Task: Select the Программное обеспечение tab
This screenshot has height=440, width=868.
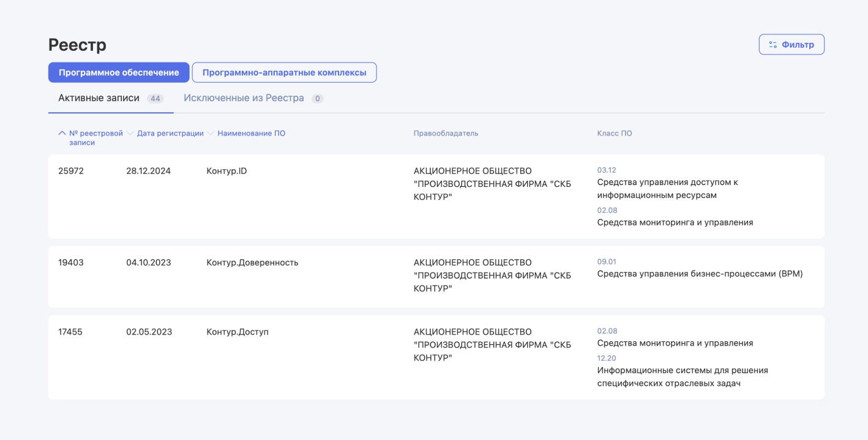Action: click(x=118, y=72)
